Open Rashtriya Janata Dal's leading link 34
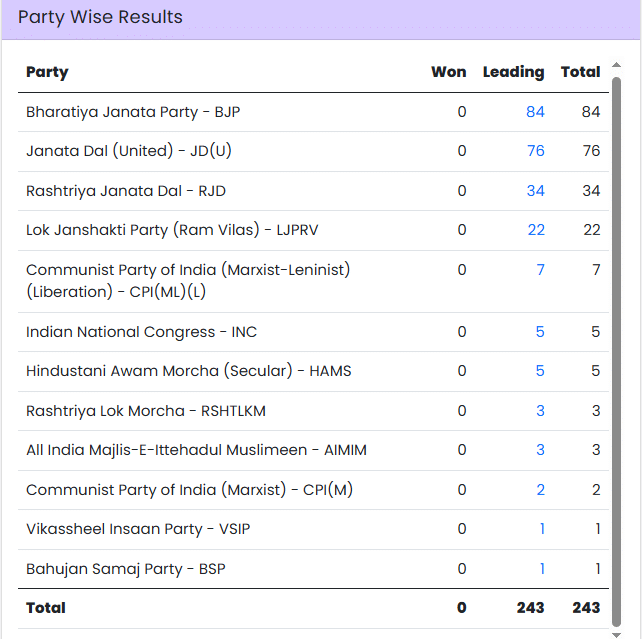Viewport: 642px width, 639px height. tap(535, 191)
